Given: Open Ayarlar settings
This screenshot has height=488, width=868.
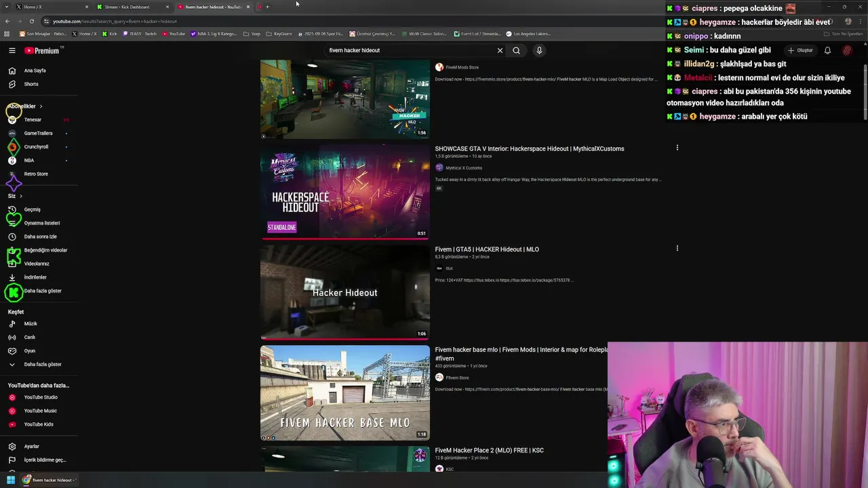Looking at the screenshot, I should (x=39, y=447).
